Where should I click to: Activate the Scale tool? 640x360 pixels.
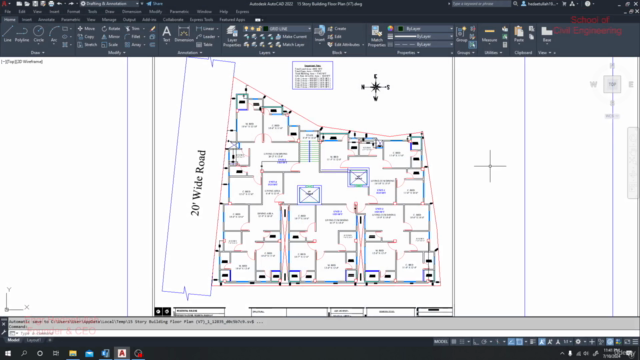110,45
